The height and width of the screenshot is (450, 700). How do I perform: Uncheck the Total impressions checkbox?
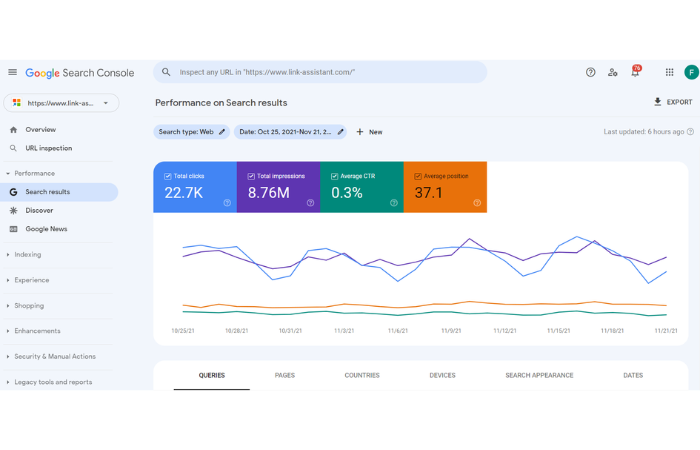251,176
